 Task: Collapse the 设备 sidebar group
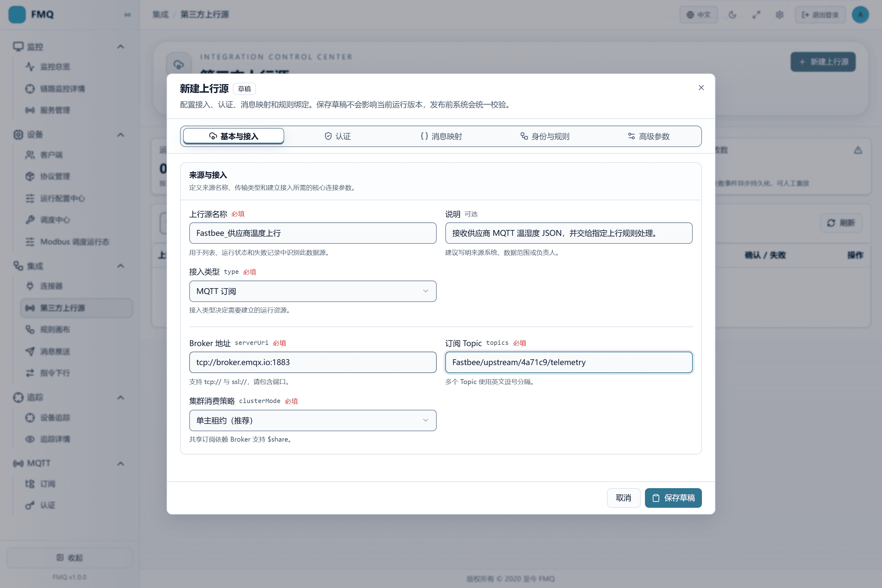[x=120, y=135]
